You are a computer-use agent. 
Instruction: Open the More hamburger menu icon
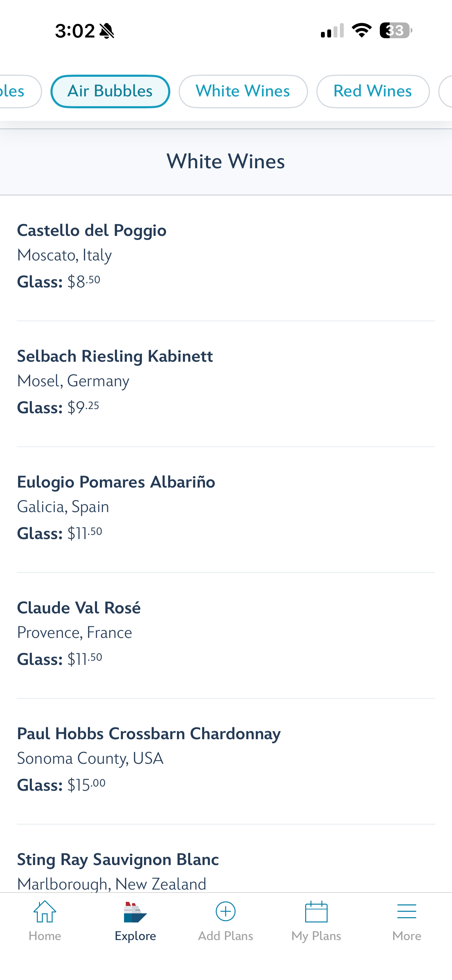tap(406, 912)
